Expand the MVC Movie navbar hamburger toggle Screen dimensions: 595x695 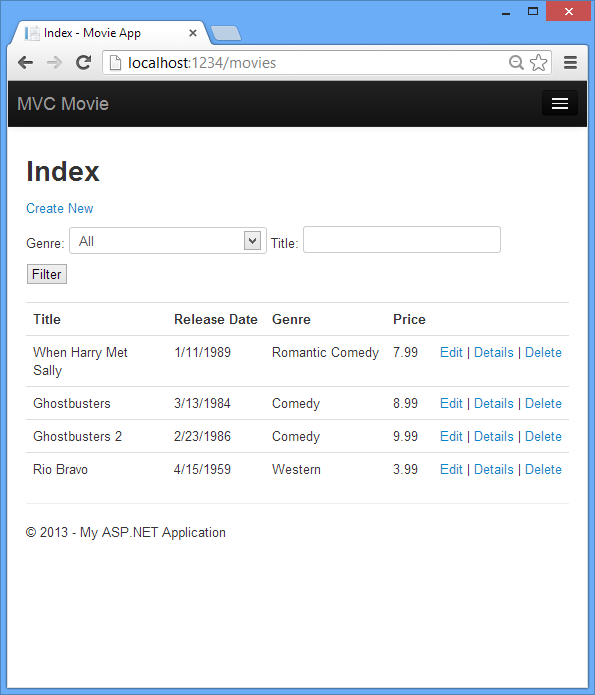[560, 103]
